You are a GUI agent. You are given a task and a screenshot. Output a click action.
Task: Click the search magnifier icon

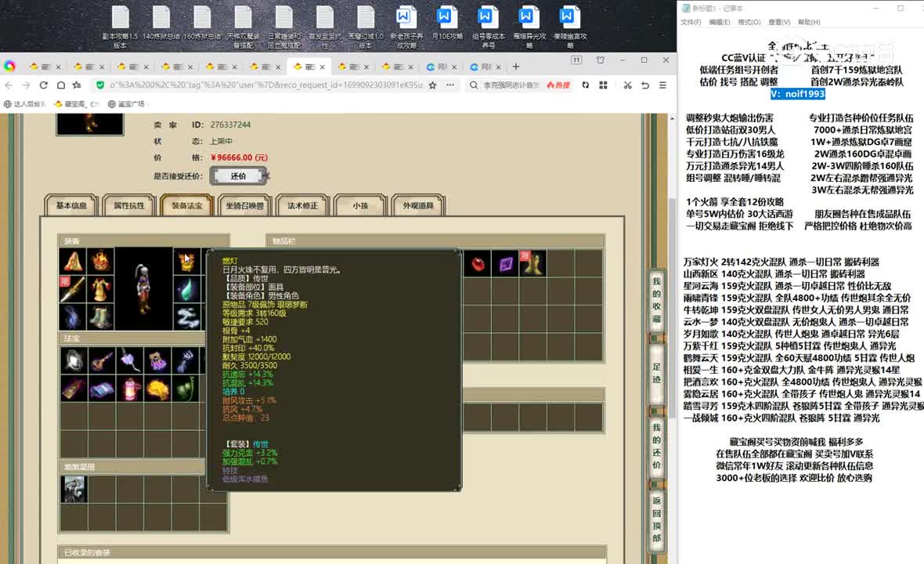[474, 85]
